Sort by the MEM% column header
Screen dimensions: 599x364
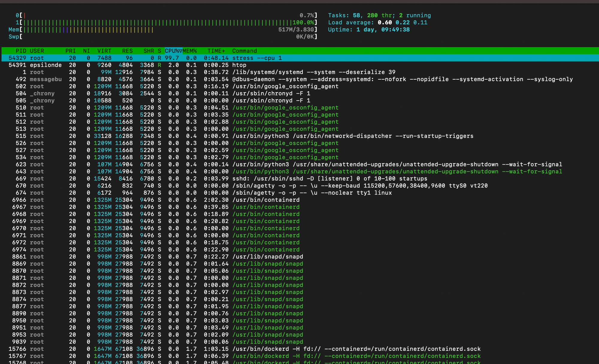click(x=190, y=51)
